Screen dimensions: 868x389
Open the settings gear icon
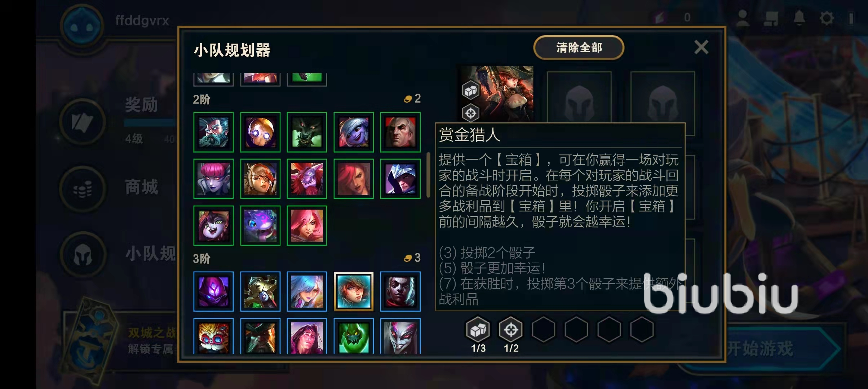[x=827, y=18]
